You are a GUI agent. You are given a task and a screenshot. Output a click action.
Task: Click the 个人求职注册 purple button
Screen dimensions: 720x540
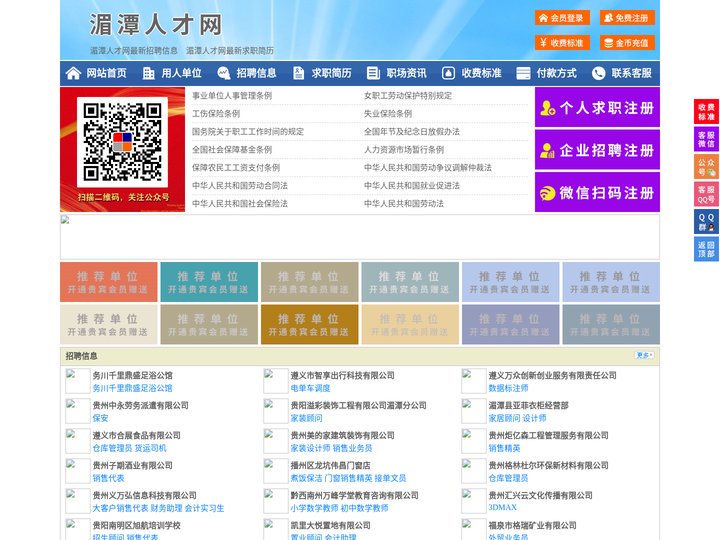tap(597, 107)
